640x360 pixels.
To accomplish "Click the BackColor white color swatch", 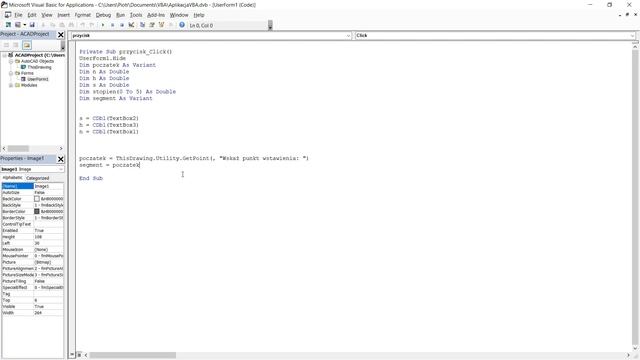I will [37, 199].
